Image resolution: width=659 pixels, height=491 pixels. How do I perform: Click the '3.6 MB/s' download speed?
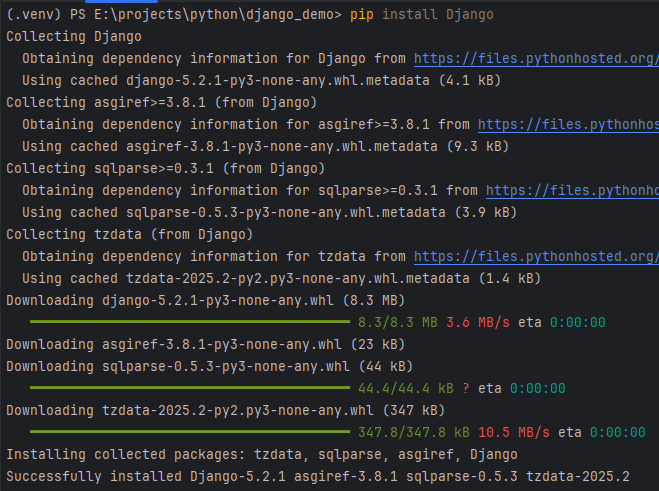(478, 322)
